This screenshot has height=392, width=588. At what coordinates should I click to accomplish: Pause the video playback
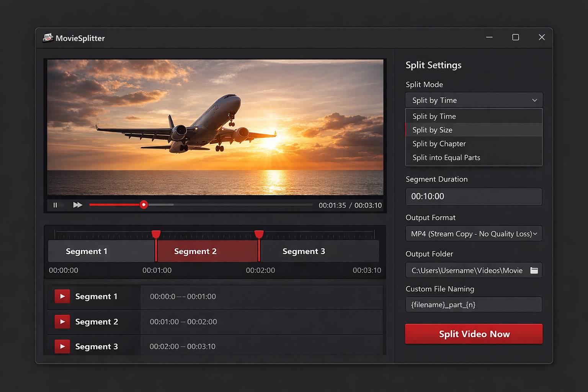[x=55, y=205]
